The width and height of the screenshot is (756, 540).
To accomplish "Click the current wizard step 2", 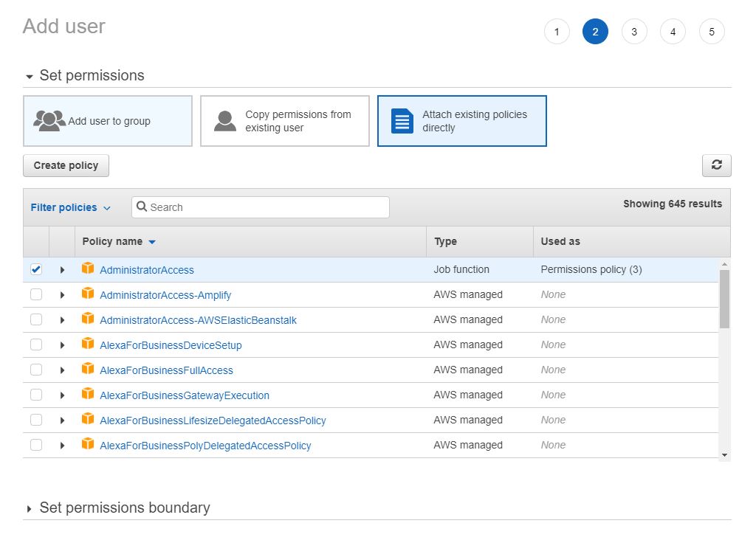I will click(596, 31).
